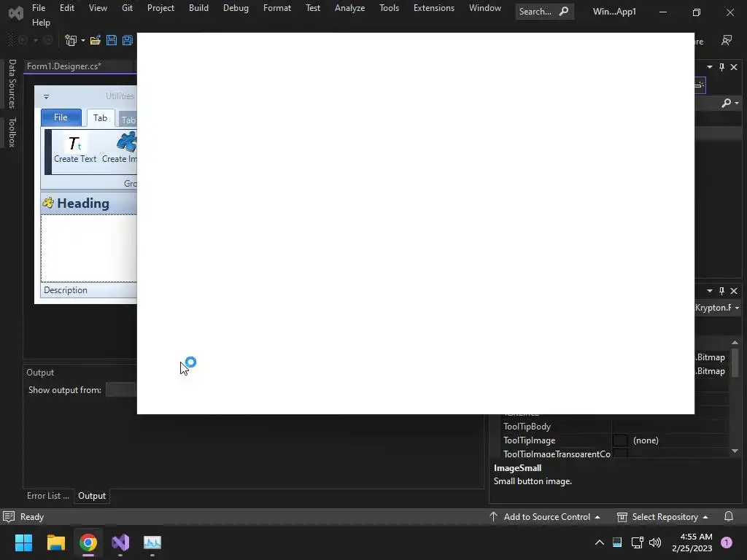
Task: Click the Navigate Forward toolbar icon
Action: click(47, 41)
